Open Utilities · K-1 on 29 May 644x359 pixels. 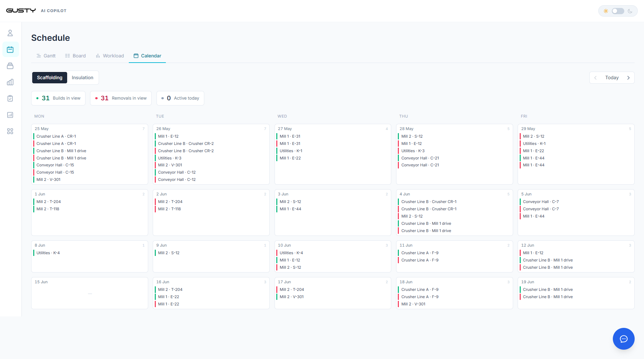tap(576, 144)
